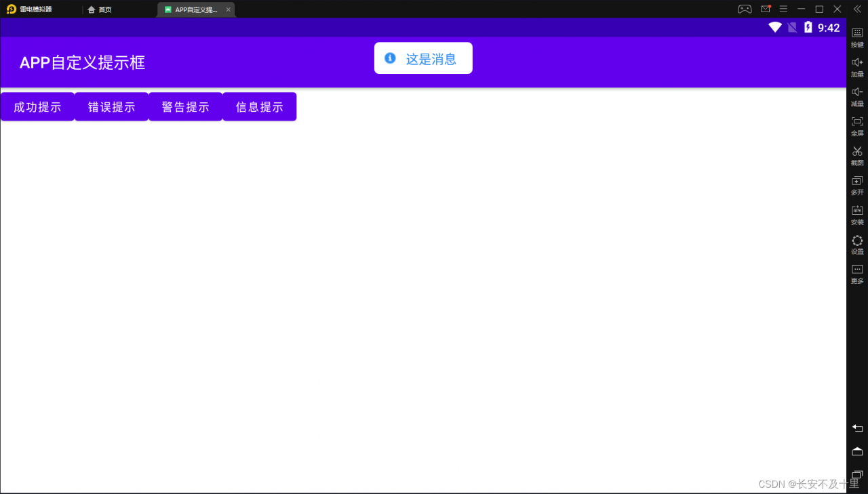Dismiss the 这是消息 toast popup

[x=423, y=58]
